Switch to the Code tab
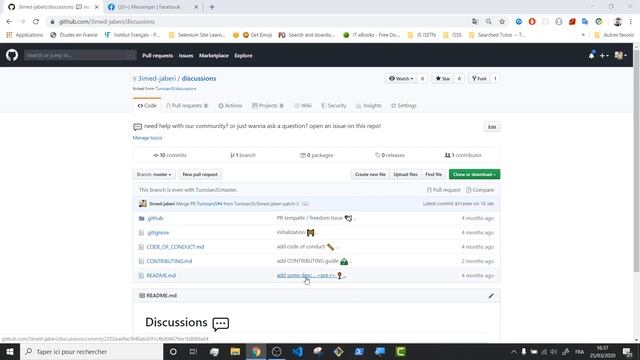Screen dimensions: 640x360 [147, 105]
